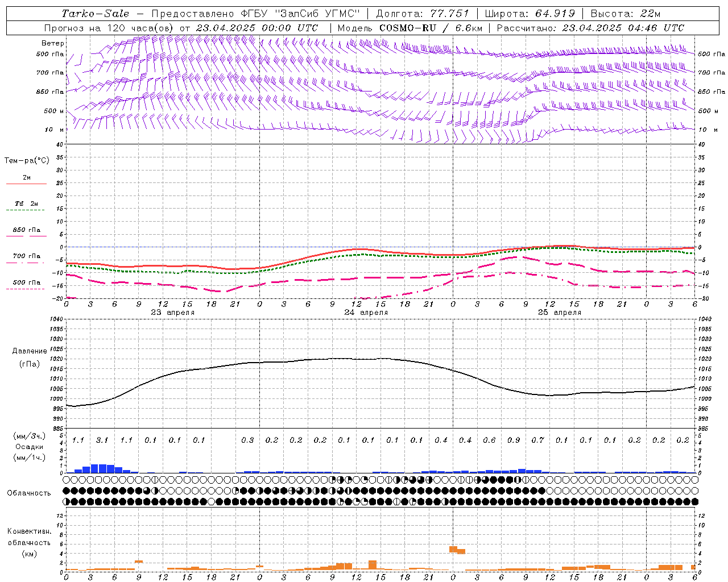Click the Высота: 22м value
The height and width of the screenshot is (582, 728).
coord(625,14)
